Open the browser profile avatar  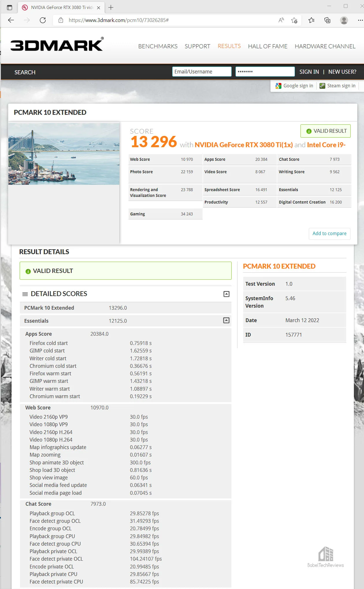[344, 20]
